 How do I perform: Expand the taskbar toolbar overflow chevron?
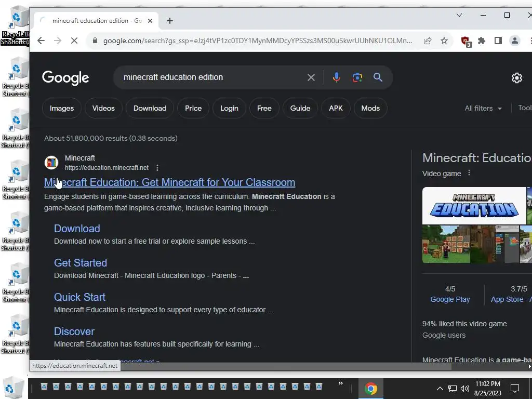(x=341, y=383)
